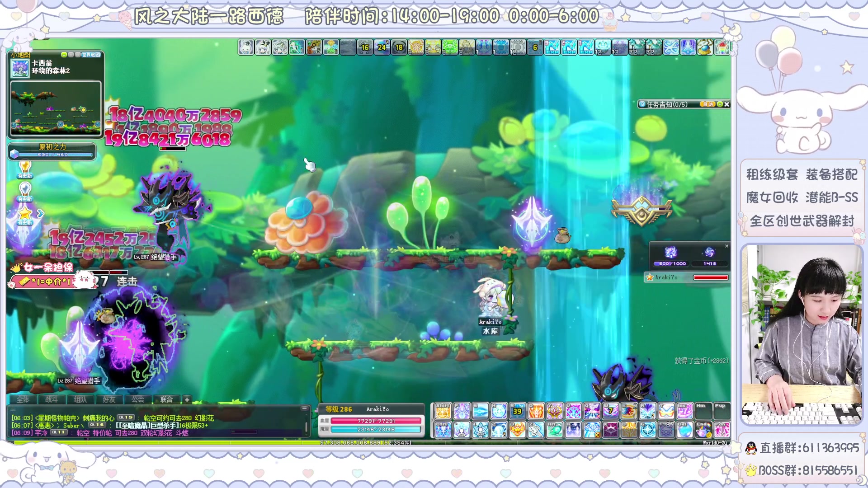This screenshot has height=488, width=868.
Task: Click the Alt-key green skill icon
Action: pyautogui.click(x=555, y=430)
